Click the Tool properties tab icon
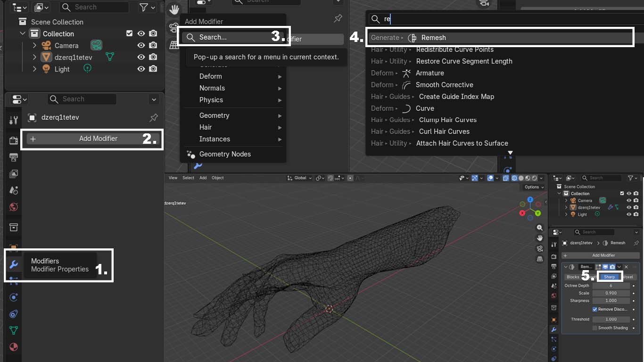This screenshot has height=362, width=644. [x=14, y=121]
